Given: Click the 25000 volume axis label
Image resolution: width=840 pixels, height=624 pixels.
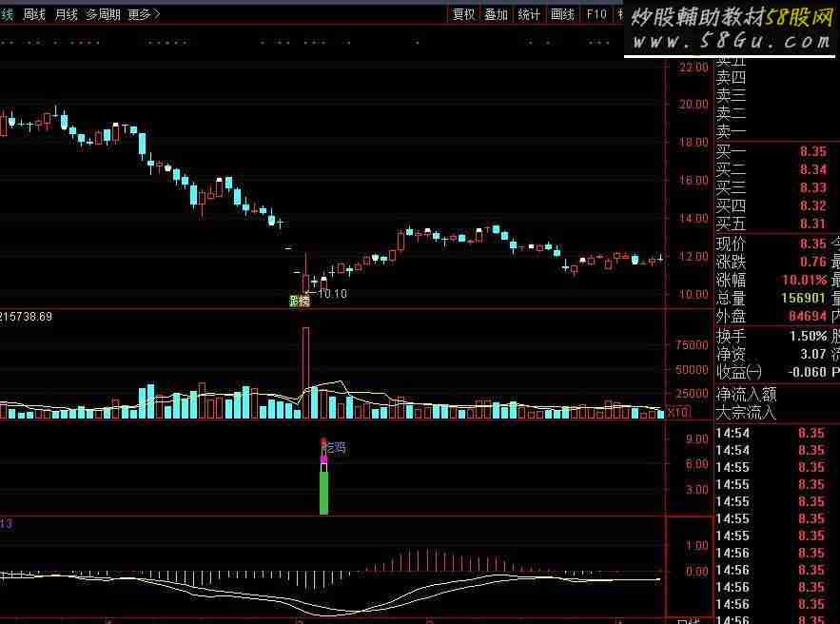Looking at the screenshot, I should (692, 394).
